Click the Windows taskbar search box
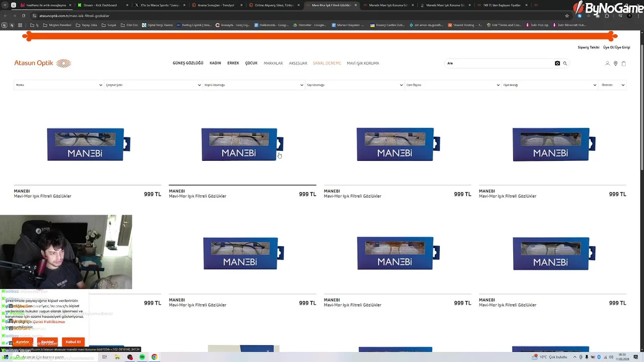644x362 pixels. point(55,357)
